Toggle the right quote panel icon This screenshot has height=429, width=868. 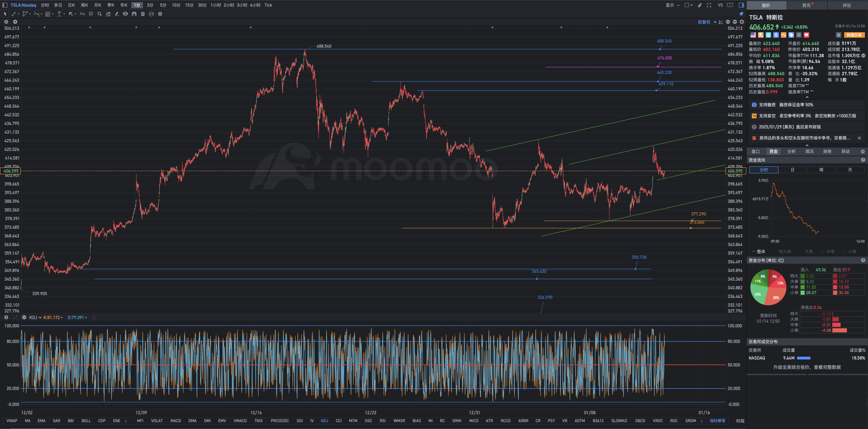(741, 5)
